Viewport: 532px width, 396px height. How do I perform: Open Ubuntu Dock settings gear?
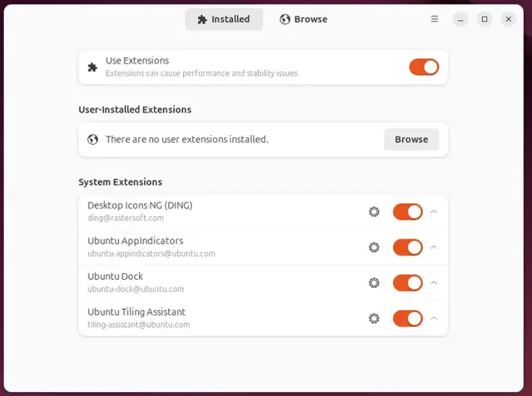point(374,283)
